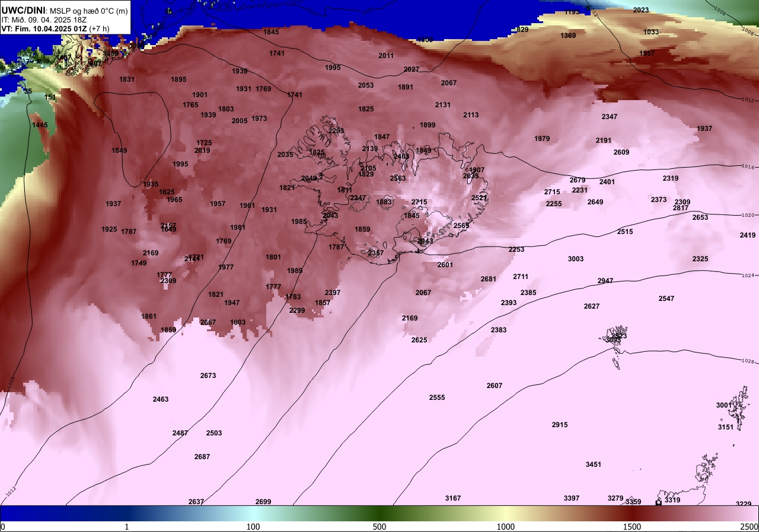Click the height value 2011
Screen dimensions: 759x532
click(x=386, y=56)
